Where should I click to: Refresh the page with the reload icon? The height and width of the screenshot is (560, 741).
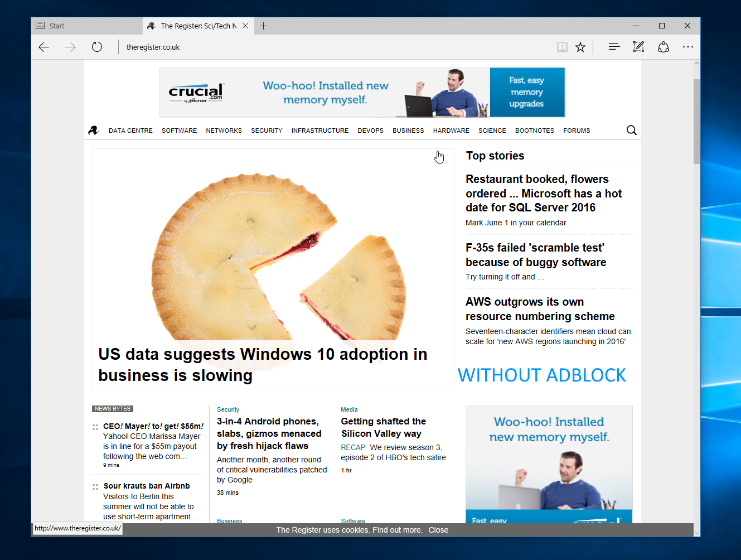tap(97, 47)
